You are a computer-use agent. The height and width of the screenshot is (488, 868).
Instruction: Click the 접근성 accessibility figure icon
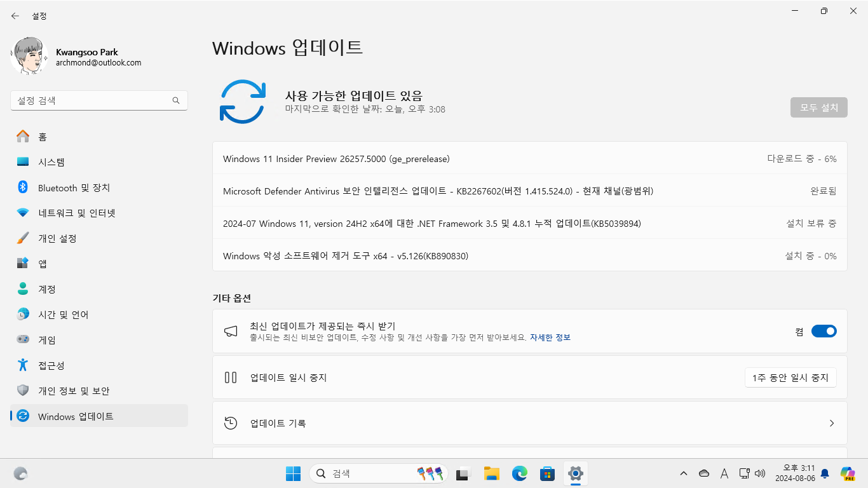tap(23, 365)
